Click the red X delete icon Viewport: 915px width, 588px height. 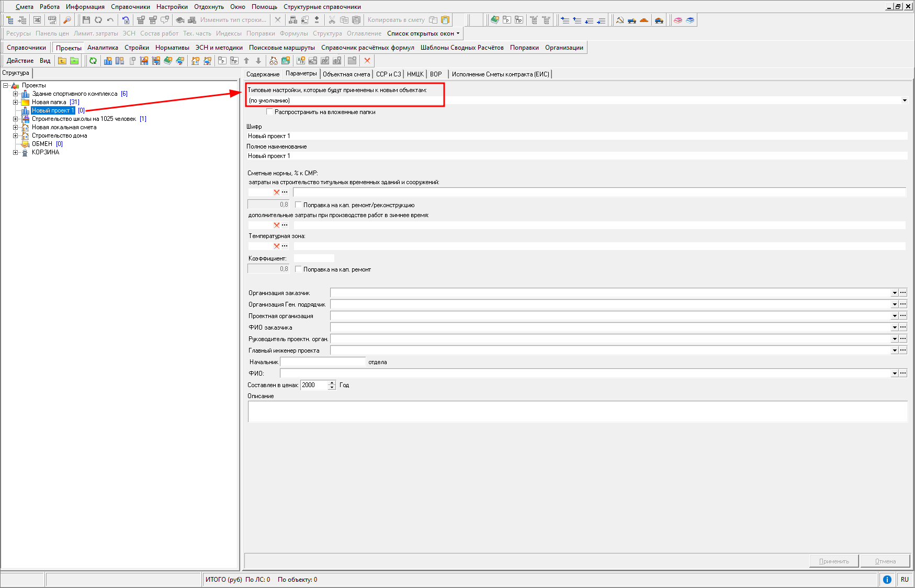coord(367,61)
